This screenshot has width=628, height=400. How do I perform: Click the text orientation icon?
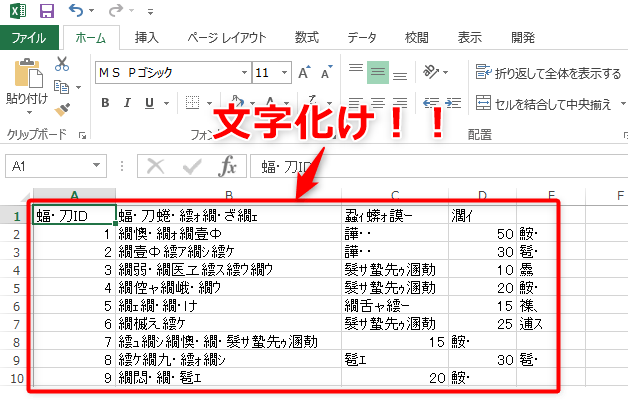point(433,72)
